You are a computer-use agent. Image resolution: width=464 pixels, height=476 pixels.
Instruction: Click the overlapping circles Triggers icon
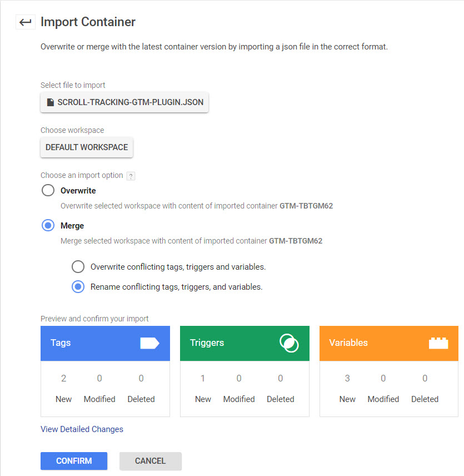point(289,343)
